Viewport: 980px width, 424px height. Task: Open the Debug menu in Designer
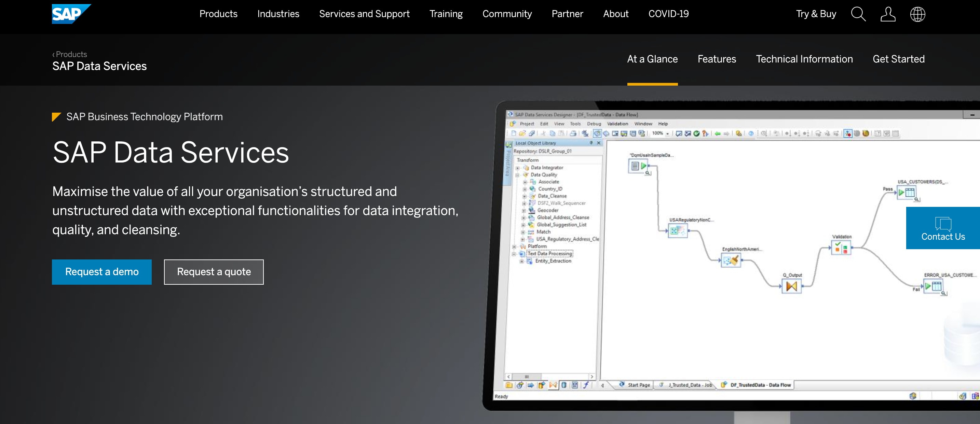(594, 124)
